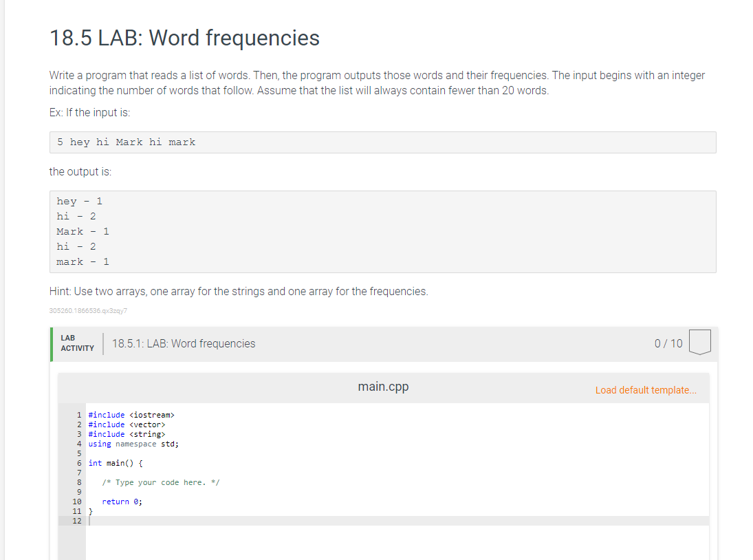The height and width of the screenshot is (560, 753).
Task: Select the main.cpp tab
Action: click(383, 387)
